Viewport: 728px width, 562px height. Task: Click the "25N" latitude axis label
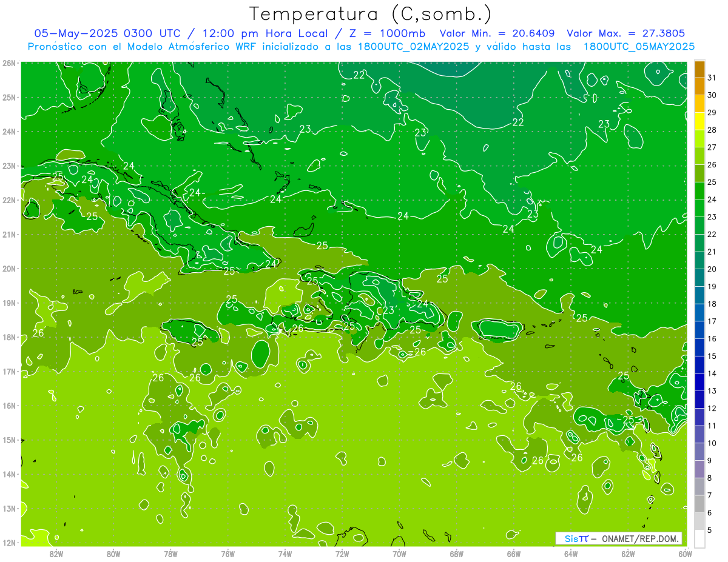click(9, 97)
